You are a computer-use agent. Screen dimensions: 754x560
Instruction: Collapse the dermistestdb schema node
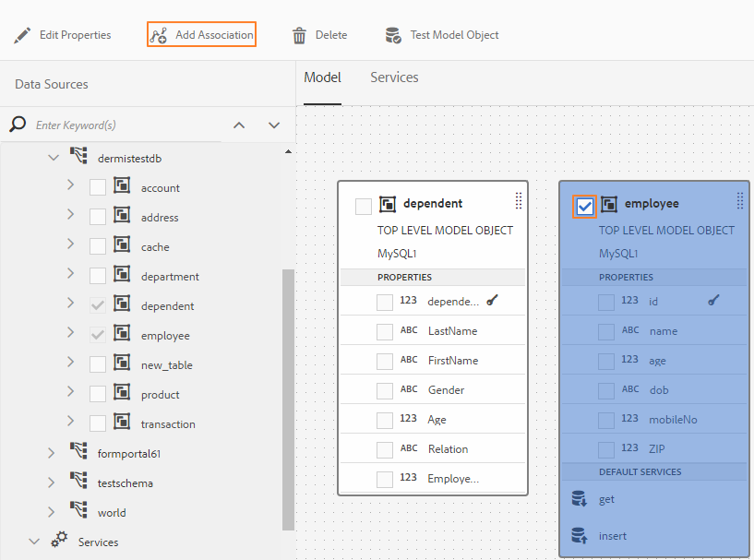tap(54, 158)
